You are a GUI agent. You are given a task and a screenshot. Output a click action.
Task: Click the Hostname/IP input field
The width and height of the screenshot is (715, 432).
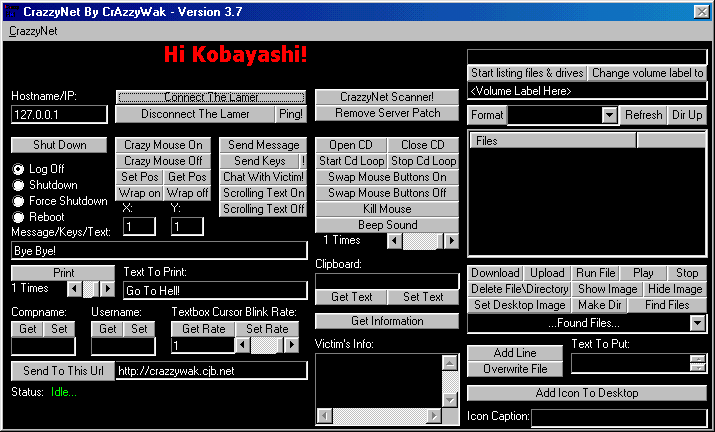pos(59,115)
